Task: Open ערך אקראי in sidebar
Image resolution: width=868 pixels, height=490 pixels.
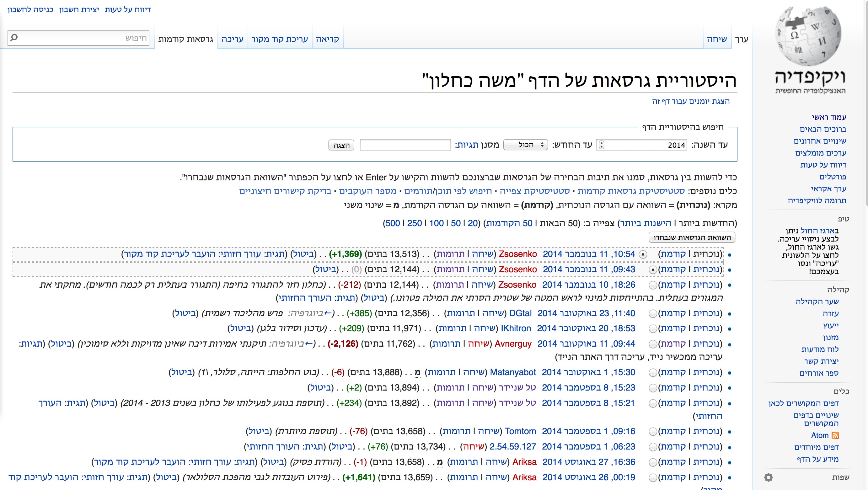Action: point(828,189)
